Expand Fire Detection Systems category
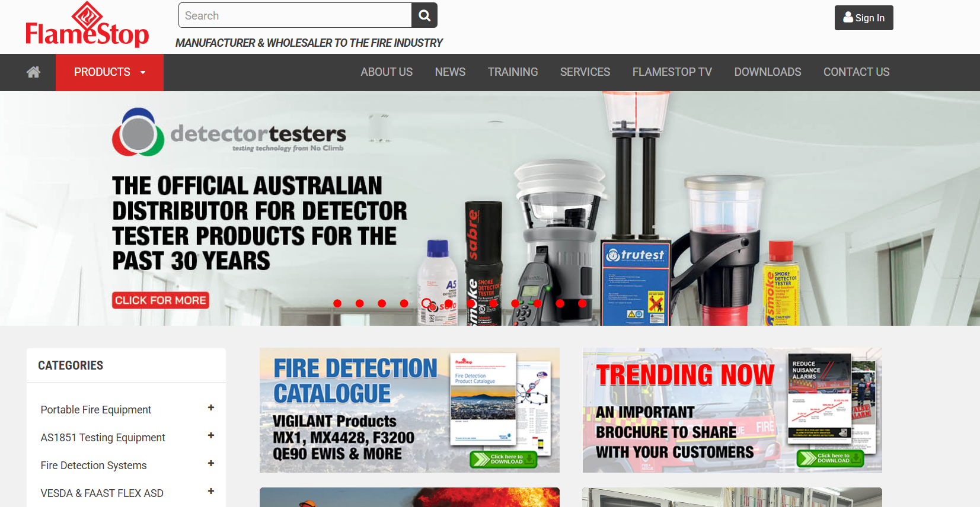This screenshot has width=980, height=507. pyautogui.click(x=211, y=463)
